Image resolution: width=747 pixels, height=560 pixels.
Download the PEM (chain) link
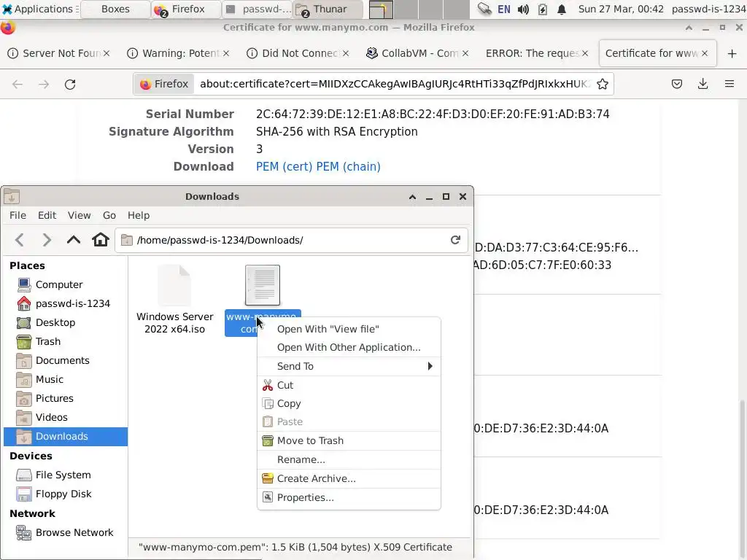[x=348, y=167]
